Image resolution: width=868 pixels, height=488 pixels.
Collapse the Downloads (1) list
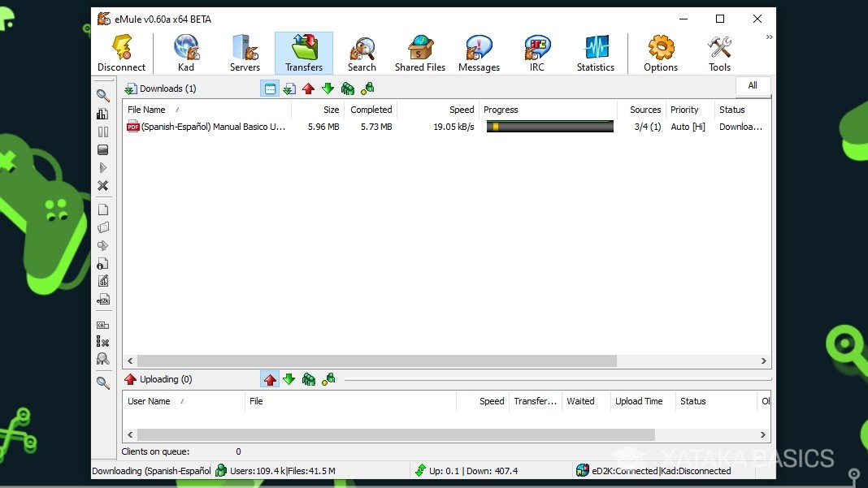pyautogui.click(x=159, y=89)
